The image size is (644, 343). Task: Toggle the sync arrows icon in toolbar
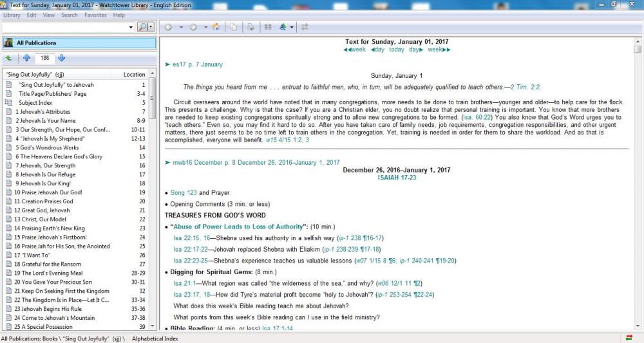click(x=305, y=27)
